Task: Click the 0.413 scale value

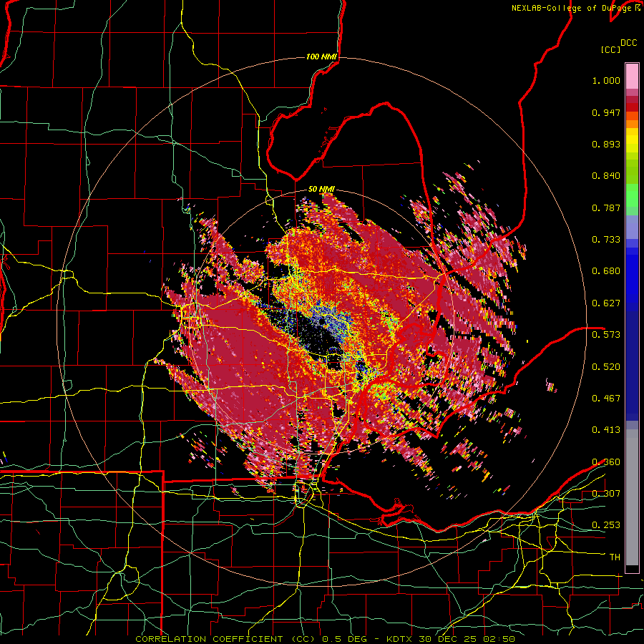Action: tap(606, 429)
